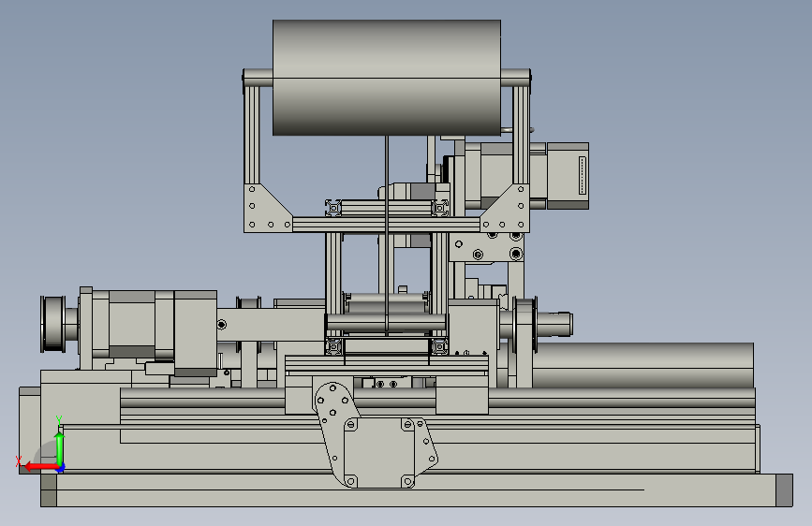This screenshot has width=812, height=526.
Task: Select the upper-right stepper motor rear housing
Action: (x=568, y=176)
